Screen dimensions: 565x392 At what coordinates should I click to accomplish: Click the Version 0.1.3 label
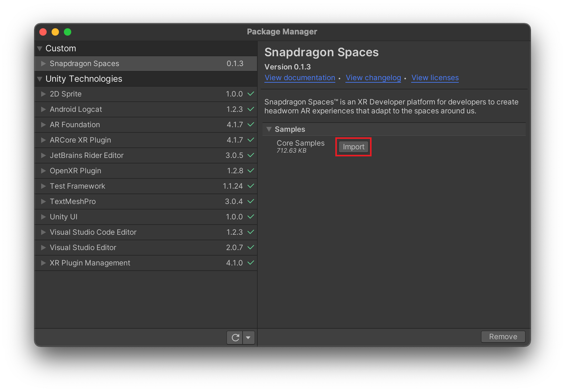tap(287, 67)
